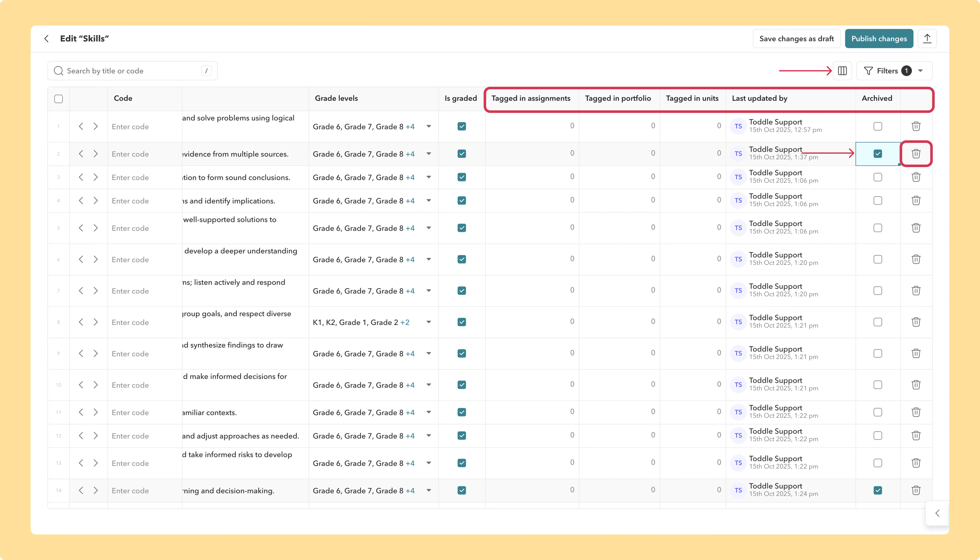The image size is (980, 560).
Task: Focus the Search by title or code field
Action: coord(132,71)
